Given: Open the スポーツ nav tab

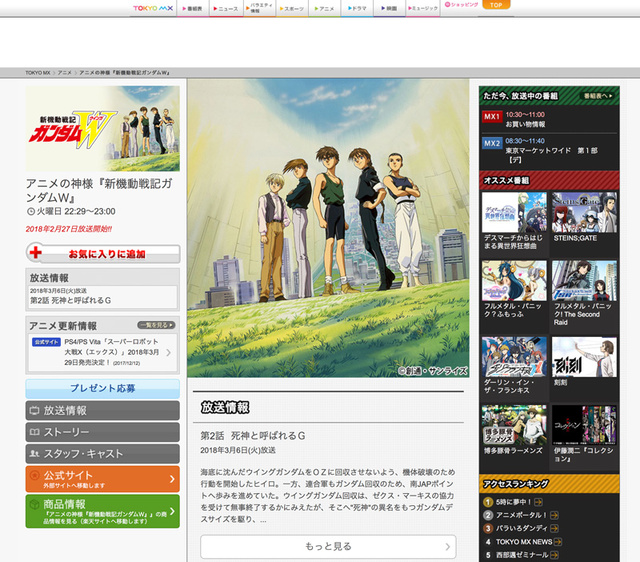Looking at the screenshot, I should pos(291,9).
